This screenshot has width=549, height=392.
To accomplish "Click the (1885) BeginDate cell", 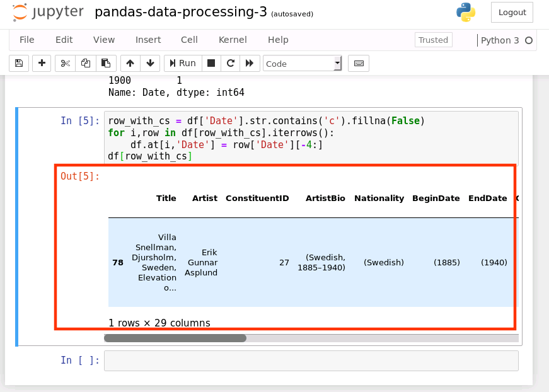I will [447, 263].
